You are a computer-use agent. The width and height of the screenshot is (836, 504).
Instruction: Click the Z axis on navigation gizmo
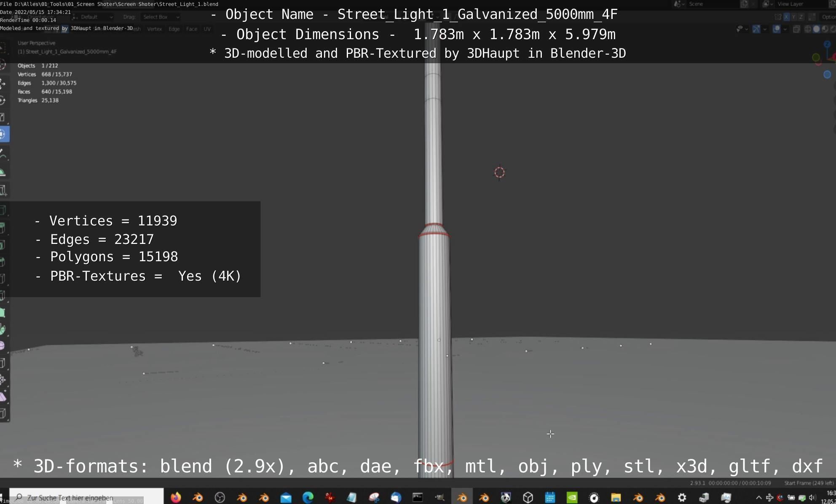[827, 44]
